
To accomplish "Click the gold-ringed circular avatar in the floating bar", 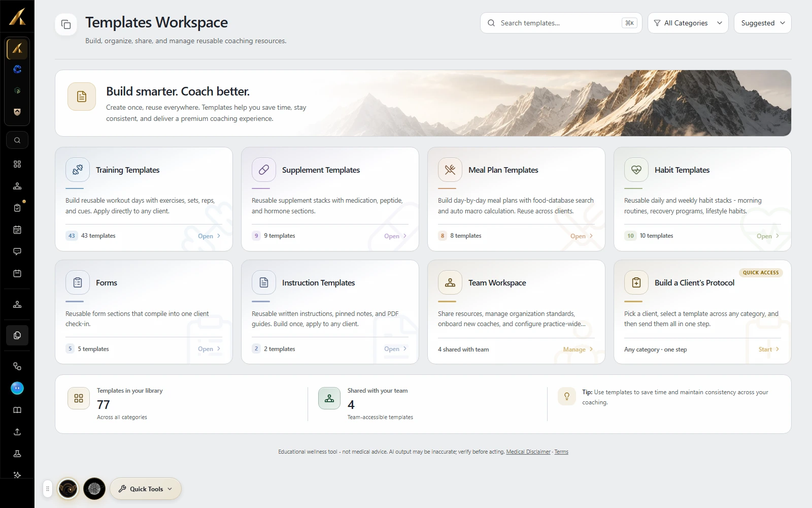I will [68, 489].
